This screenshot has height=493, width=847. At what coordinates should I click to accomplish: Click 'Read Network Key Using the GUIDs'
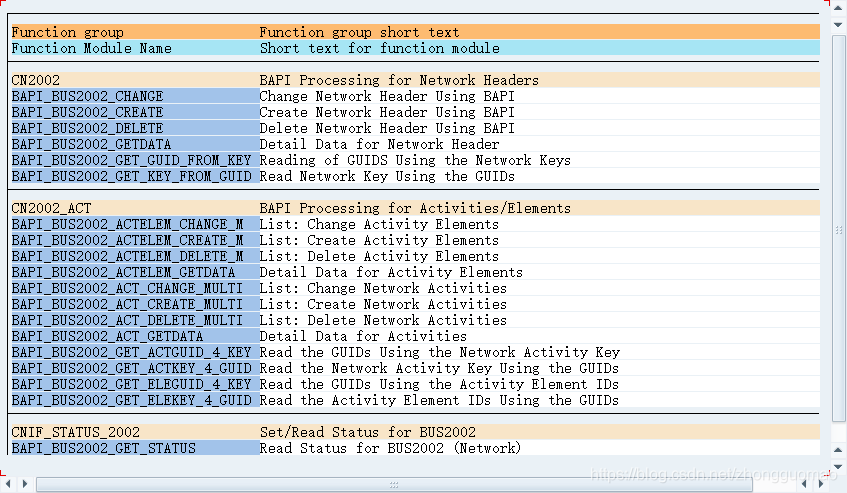point(387,177)
